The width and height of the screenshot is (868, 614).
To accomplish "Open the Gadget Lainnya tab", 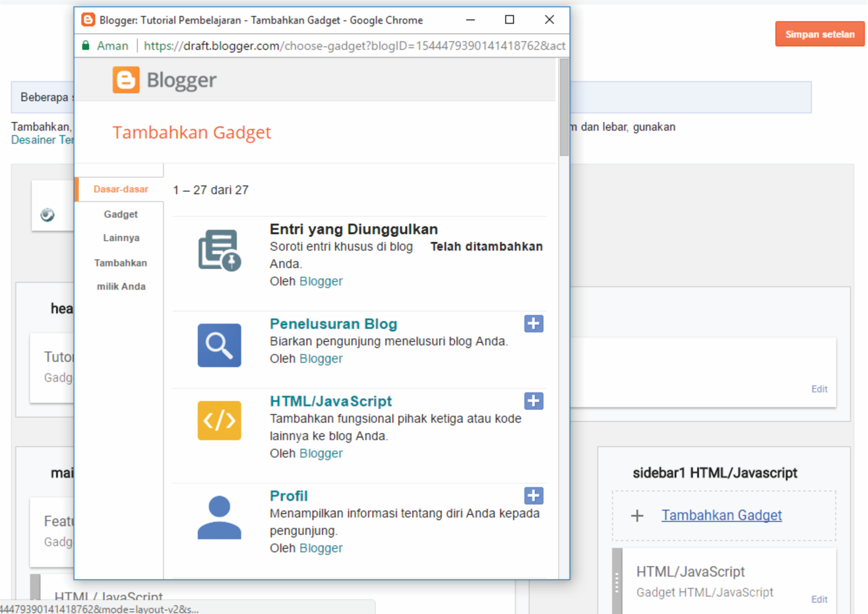I will [x=121, y=226].
